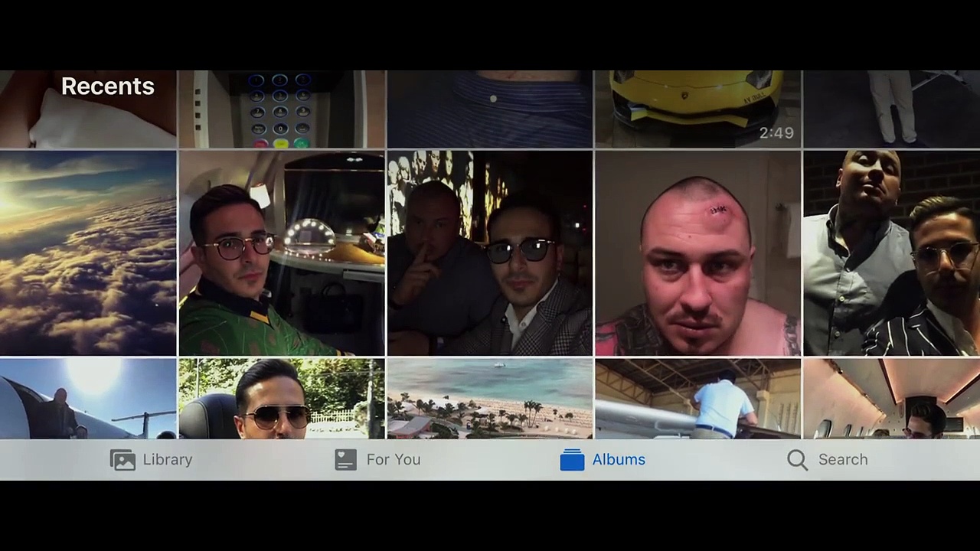
Task: Go to the Search tab text
Action: 842,460
